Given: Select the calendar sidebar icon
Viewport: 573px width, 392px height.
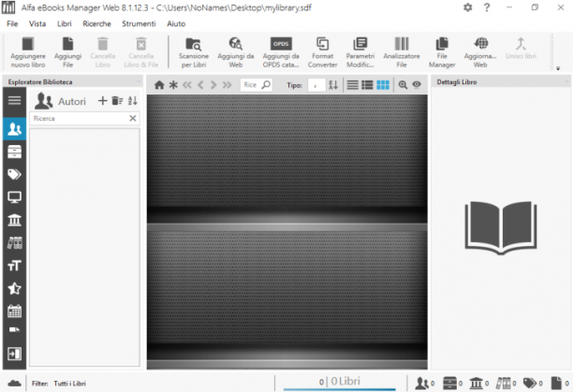Looking at the screenshot, I should coord(14,311).
